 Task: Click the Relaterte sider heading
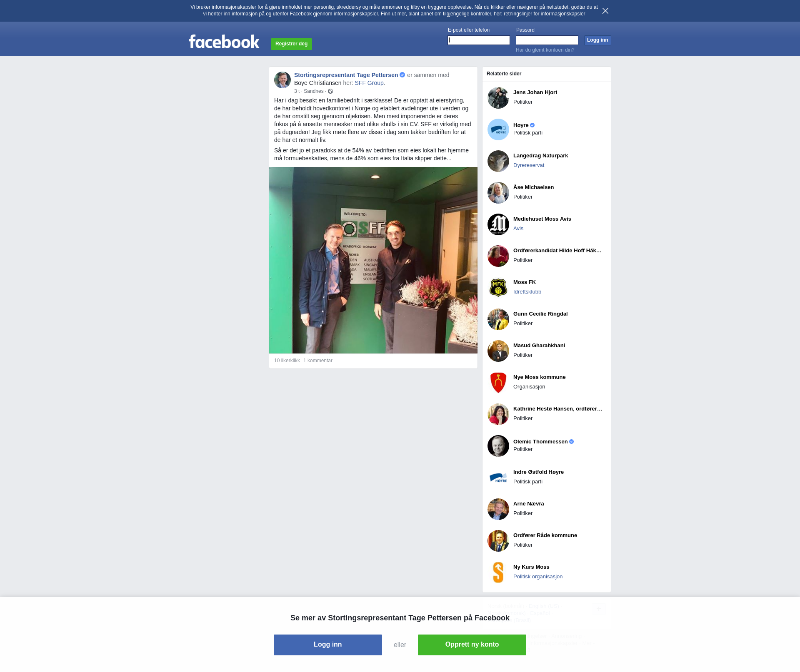click(504, 74)
